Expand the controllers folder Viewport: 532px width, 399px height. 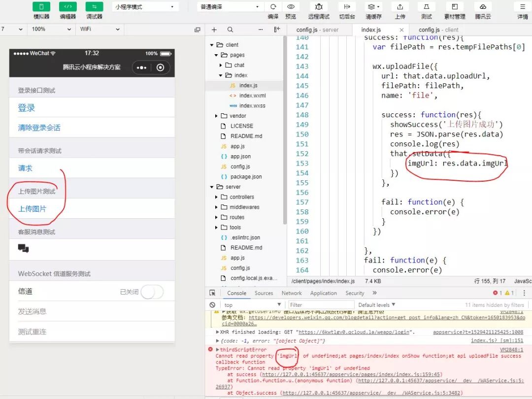click(x=216, y=197)
